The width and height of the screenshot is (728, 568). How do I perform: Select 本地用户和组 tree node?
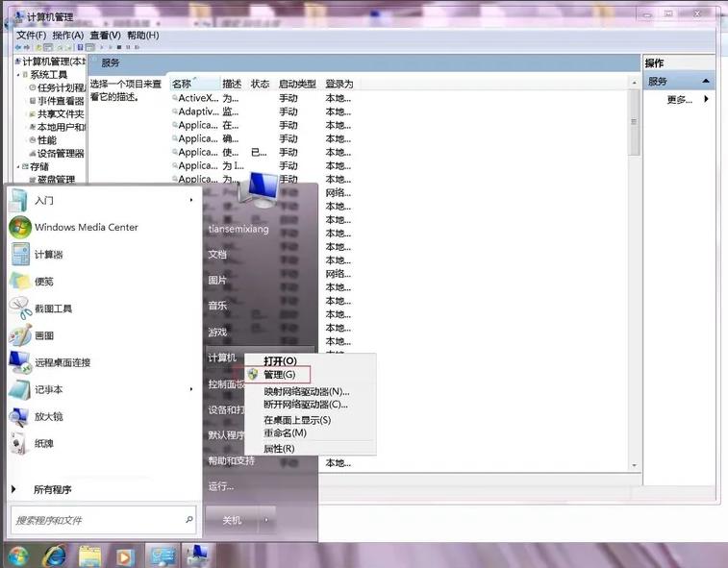coord(61,127)
